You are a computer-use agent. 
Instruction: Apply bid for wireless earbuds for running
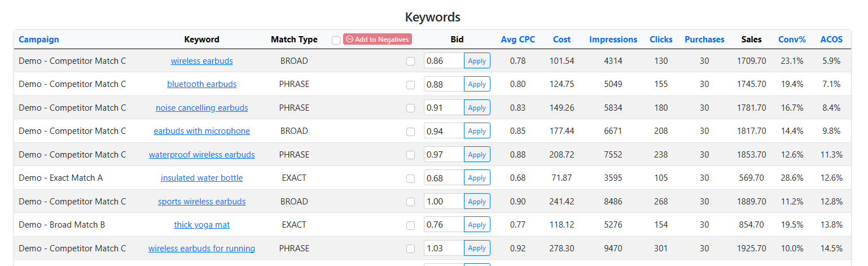point(477,248)
